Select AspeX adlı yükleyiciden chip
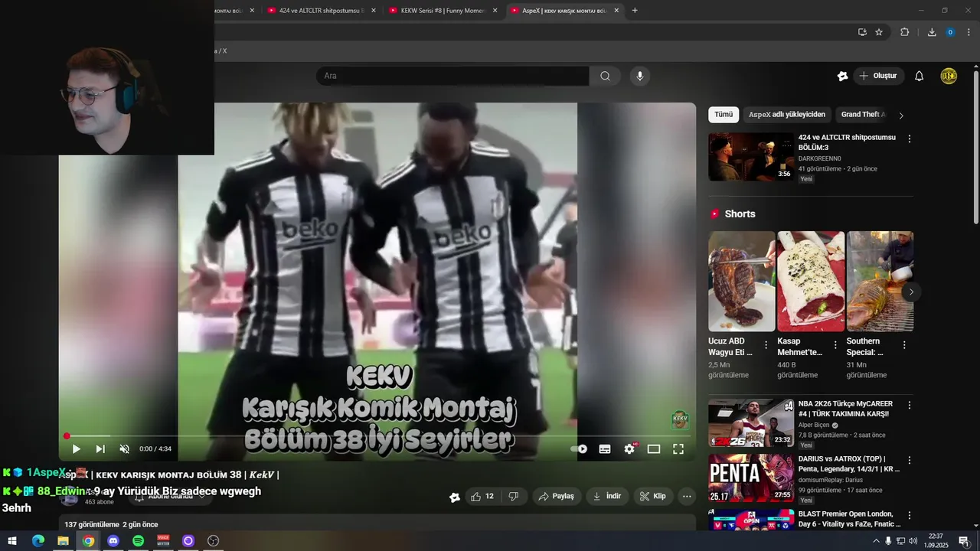This screenshot has width=980, height=551. [787, 115]
